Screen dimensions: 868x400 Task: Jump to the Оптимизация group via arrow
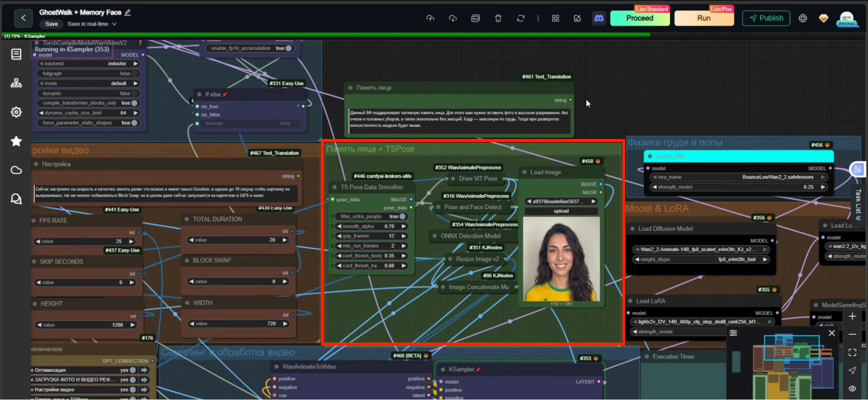tap(144, 370)
